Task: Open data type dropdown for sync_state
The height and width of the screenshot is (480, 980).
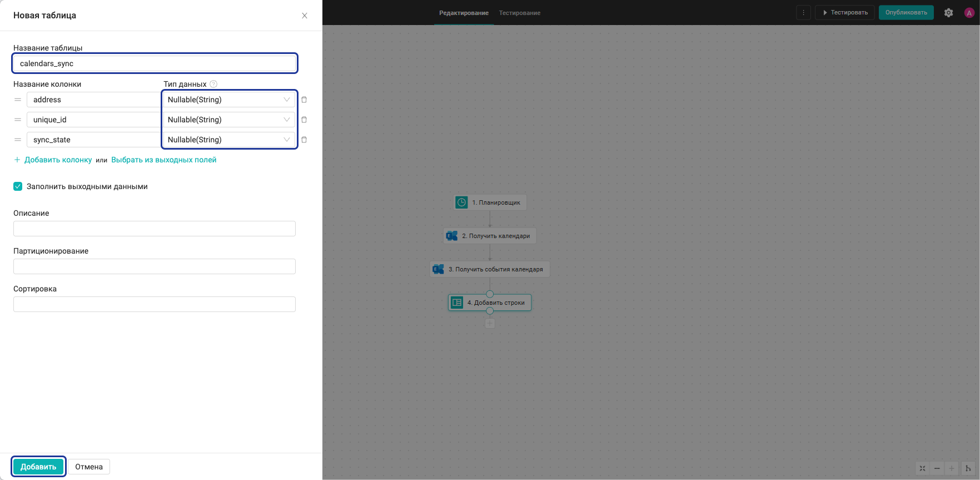Action: (229, 140)
